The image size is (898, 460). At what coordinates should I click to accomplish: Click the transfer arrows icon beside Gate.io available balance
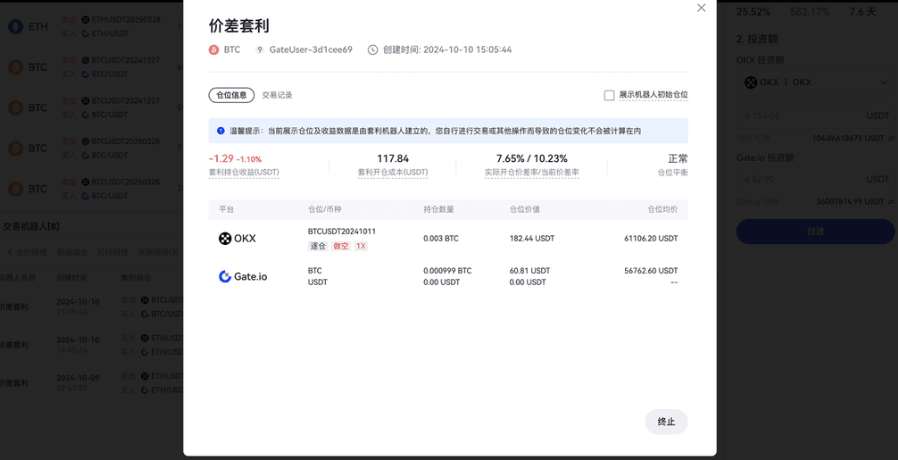click(891, 201)
